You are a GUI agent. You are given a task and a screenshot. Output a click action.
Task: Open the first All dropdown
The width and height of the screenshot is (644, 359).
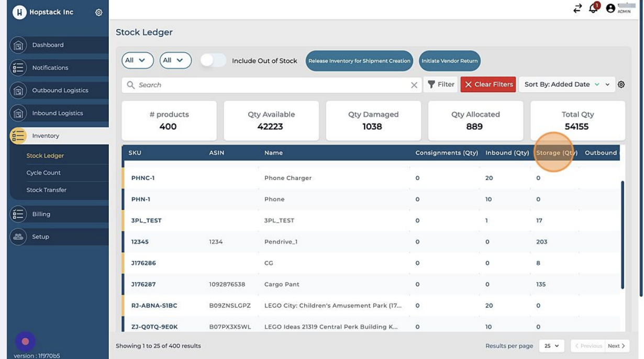click(137, 61)
